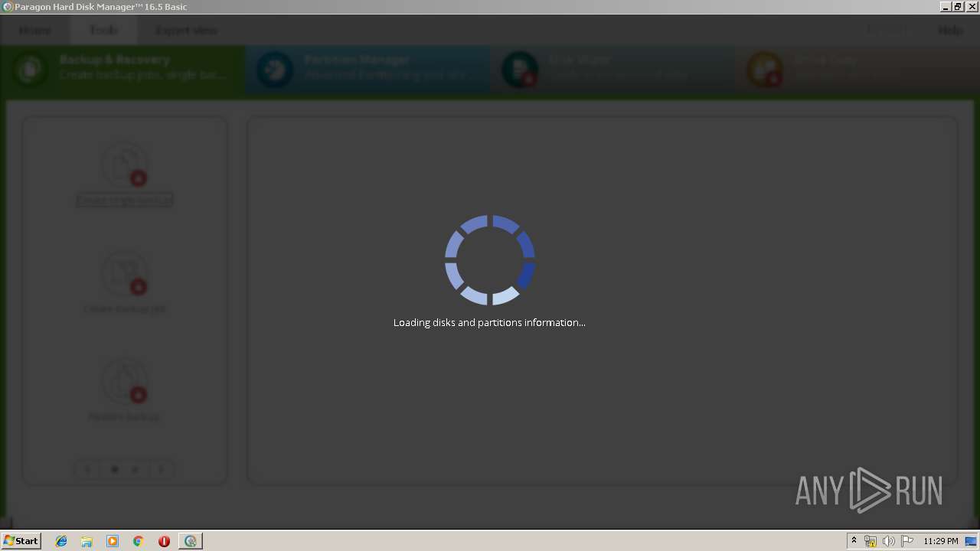This screenshot has height=551, width=980.
Task: Open the Action Center flag icon
Action: point(906,541)
